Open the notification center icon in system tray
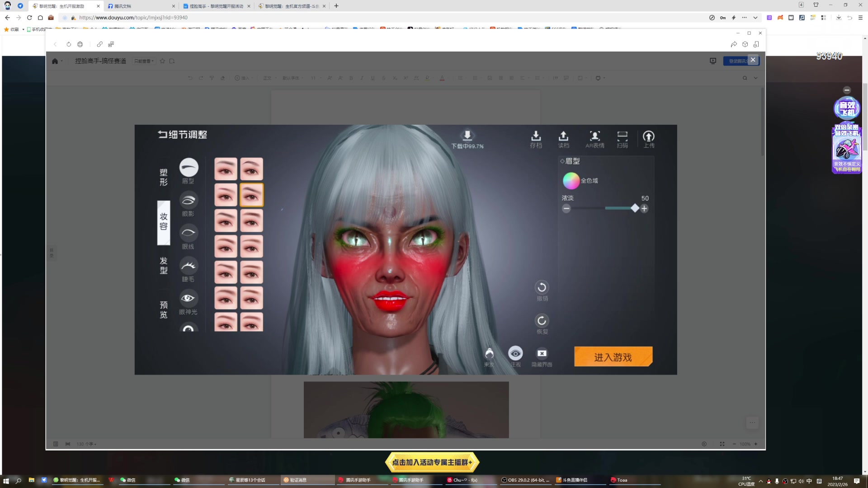Viewport: 868px width, 488px height. 857,481
